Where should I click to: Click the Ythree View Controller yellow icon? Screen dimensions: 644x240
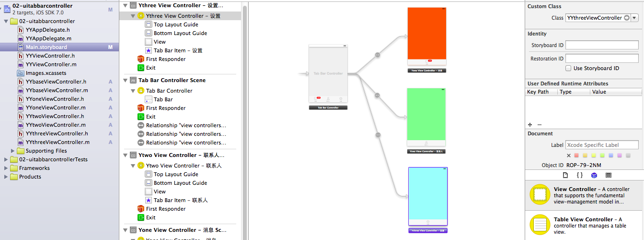141,16
